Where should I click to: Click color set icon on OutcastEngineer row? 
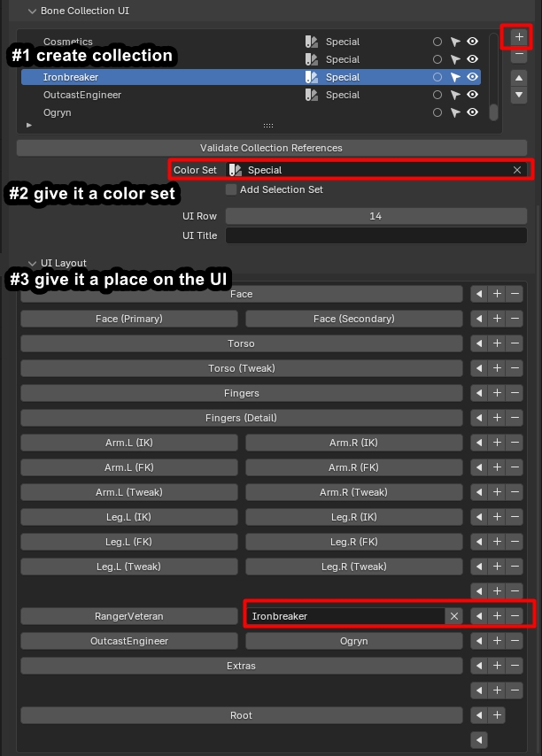tap(312, 95)
